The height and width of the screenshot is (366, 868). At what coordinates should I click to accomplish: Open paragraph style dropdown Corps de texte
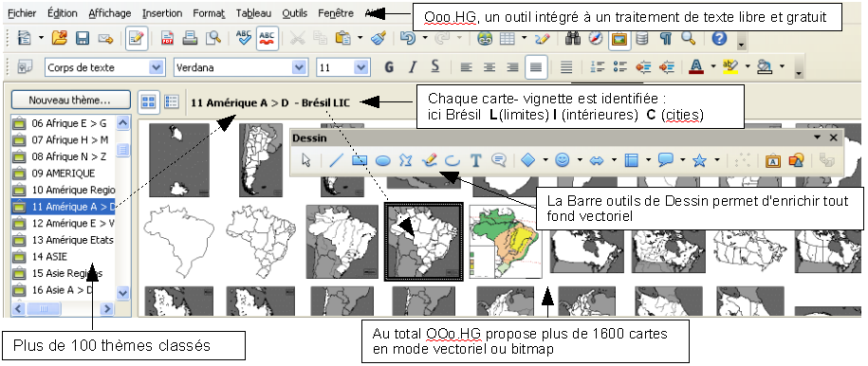point(157,67)
